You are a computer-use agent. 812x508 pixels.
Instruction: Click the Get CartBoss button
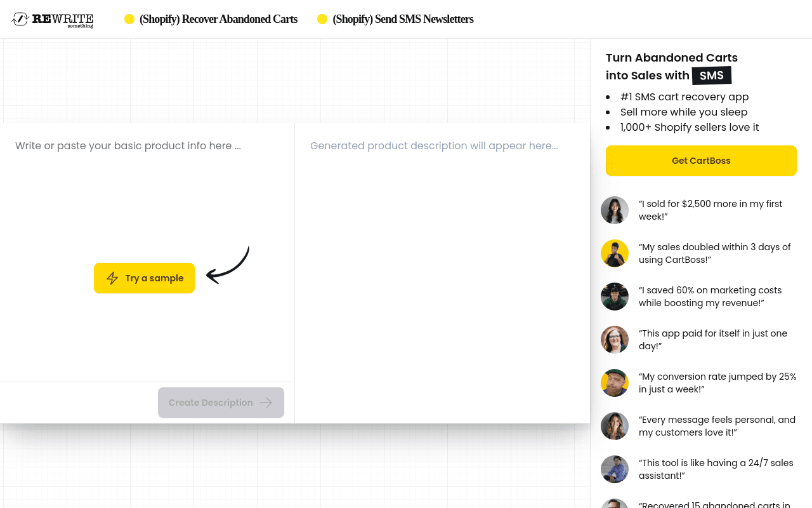[x=701, y=161]
